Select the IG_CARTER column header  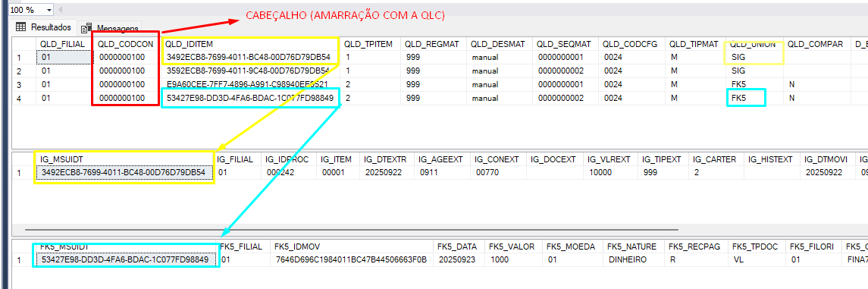[716, 159]
